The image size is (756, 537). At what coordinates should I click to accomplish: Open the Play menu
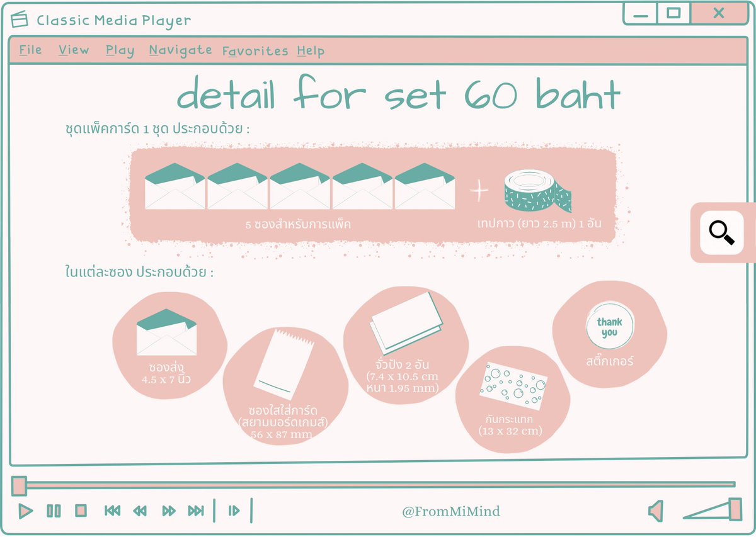120,50
